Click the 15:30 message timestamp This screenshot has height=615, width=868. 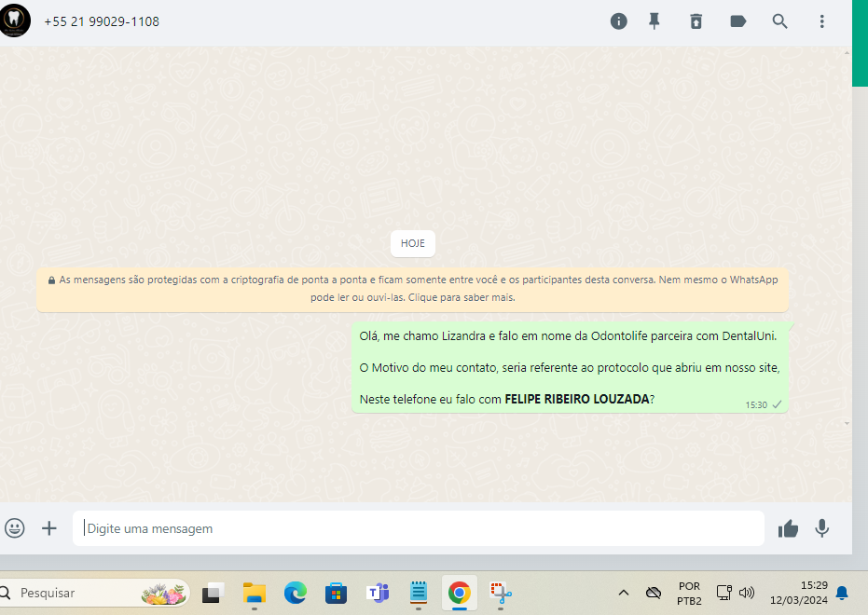[x=756, y=405]
